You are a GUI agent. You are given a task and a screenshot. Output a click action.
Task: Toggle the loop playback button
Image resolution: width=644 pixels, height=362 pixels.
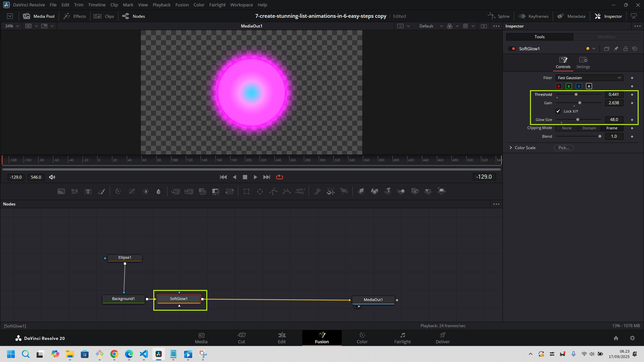[x=279, y=177]
